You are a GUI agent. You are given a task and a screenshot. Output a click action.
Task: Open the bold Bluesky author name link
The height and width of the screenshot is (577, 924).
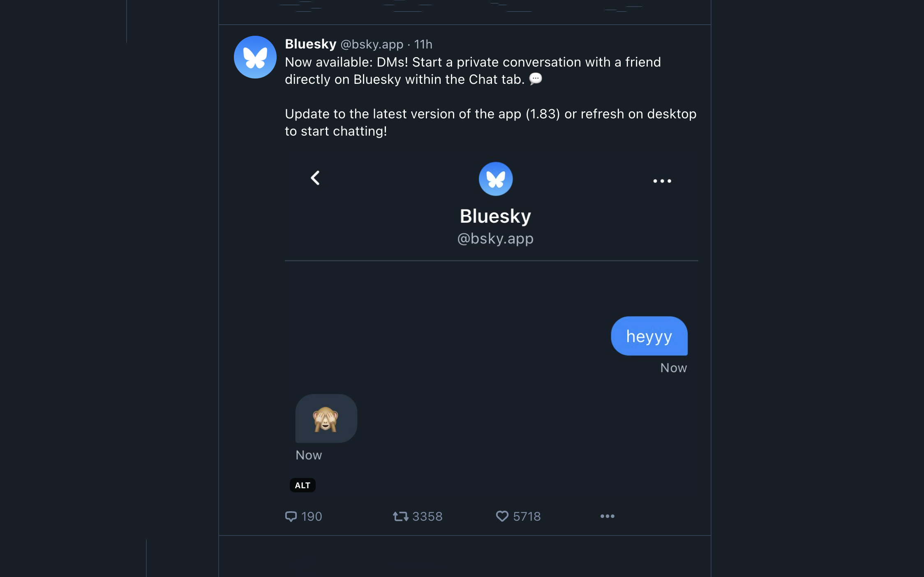(x=311, y=44)
